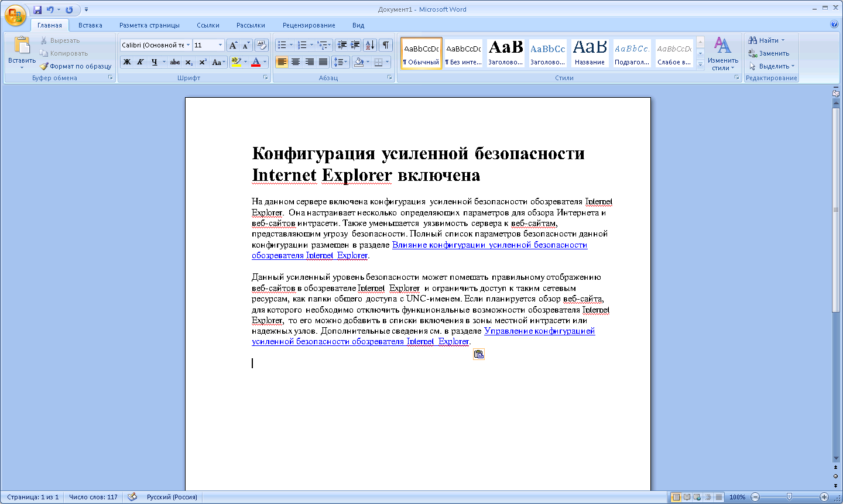Open the line spacing dropdown
This screenshot has height=504, width=843.
click(x=341, y=61)
